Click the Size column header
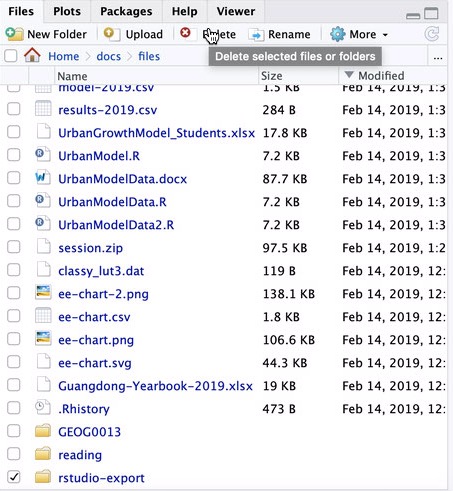 coord(272,76)
